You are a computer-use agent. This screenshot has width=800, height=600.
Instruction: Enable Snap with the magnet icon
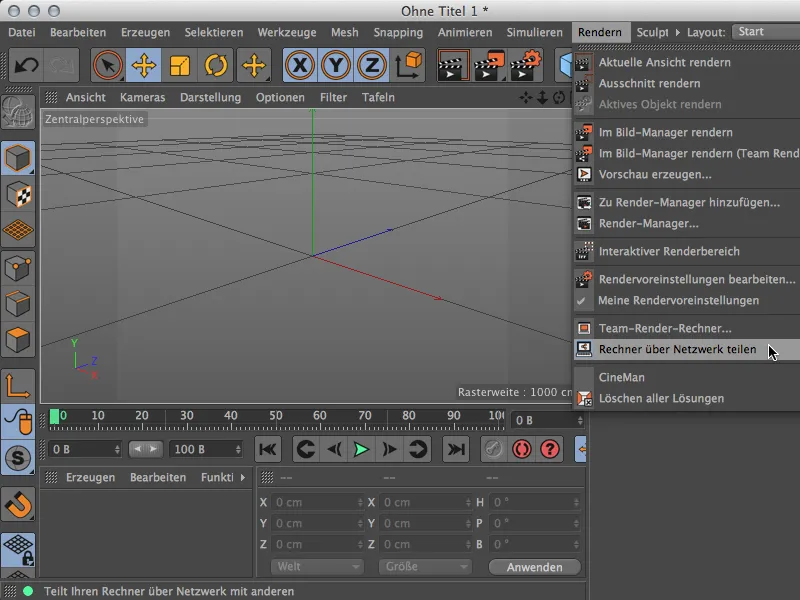18,505
